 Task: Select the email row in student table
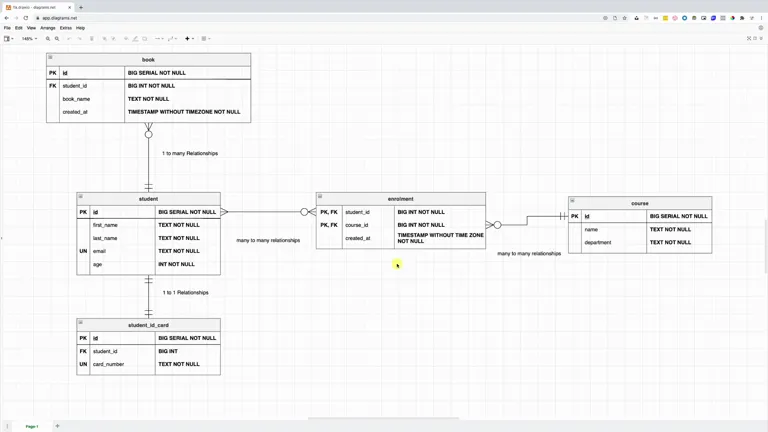(x=148, y=251)
